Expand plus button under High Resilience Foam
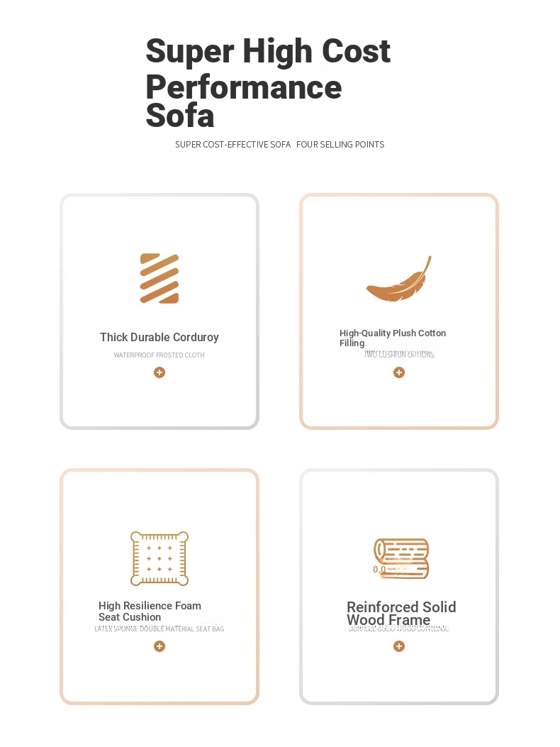The width and height of the screenshot is (560, 747). 159,646
